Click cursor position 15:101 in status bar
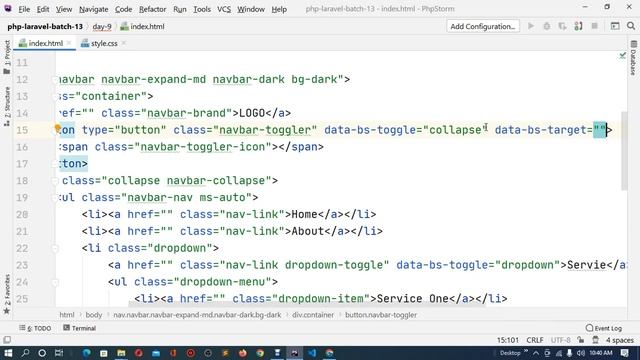This screenshot has height=360, width=640. point(508,340)
